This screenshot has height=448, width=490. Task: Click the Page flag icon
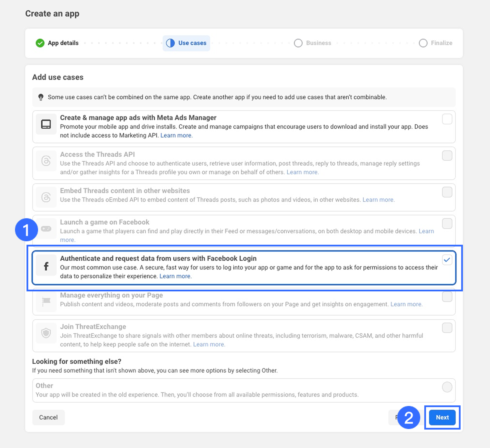tap(46, 301)
